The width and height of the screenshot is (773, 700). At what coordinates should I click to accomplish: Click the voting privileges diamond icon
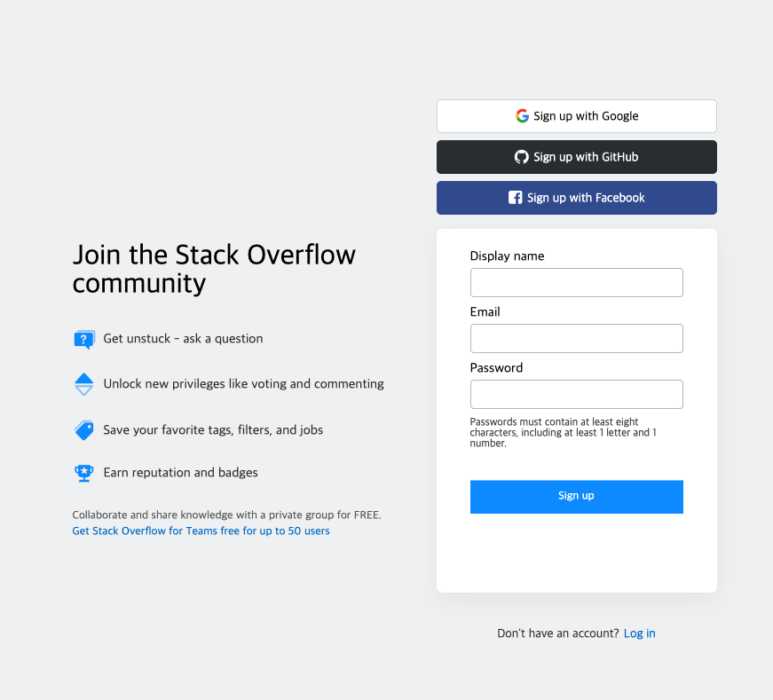pos(83,384)
